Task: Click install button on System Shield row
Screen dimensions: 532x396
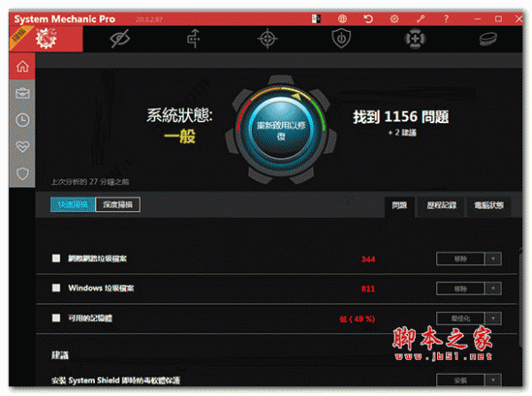Action: coord(460,380)
